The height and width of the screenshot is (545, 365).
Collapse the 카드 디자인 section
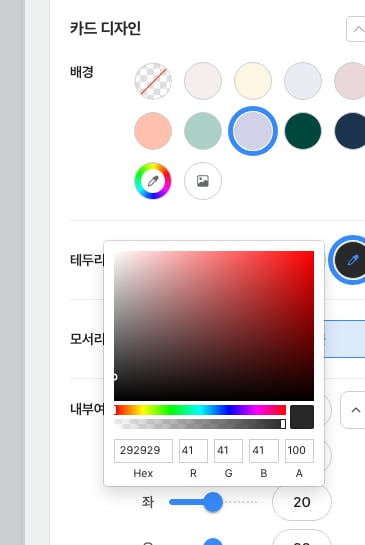click(356, 29)
